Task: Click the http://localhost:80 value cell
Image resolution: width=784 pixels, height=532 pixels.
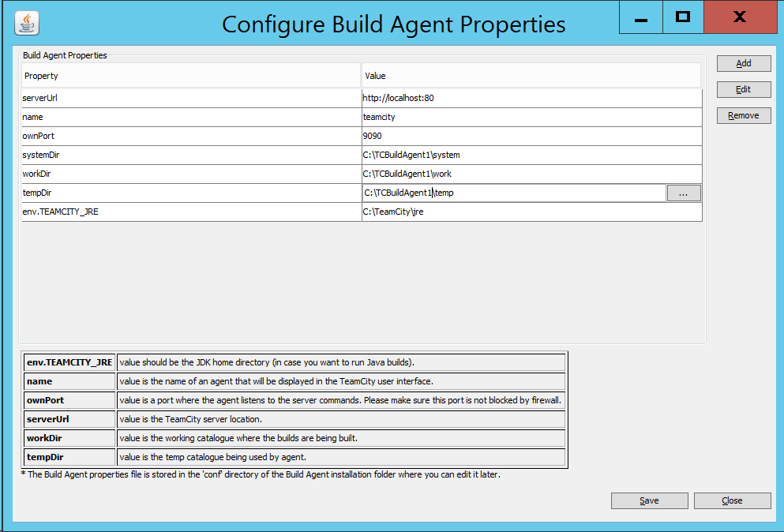Action: coord(532,98)
